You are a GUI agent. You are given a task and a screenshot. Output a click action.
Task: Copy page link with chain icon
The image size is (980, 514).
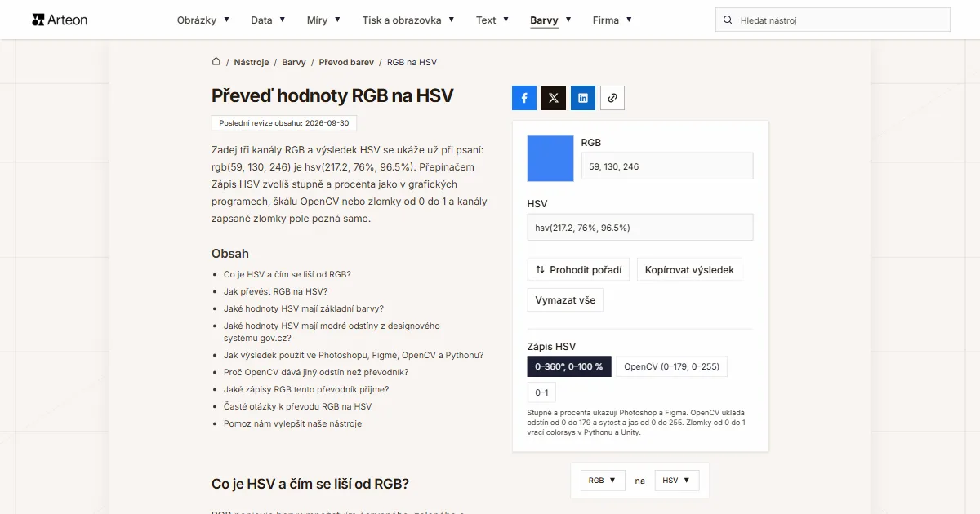[612, 98]
